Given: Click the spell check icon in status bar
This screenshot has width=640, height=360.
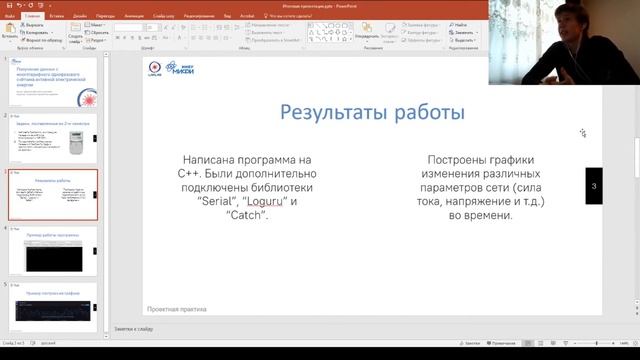Looking at the screenshot, I should [x=33, y=343].
